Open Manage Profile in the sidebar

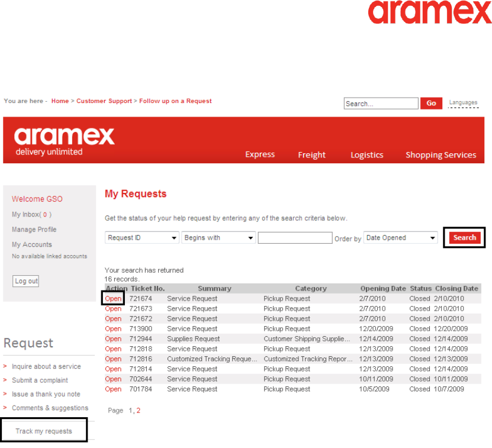(34, 230)
